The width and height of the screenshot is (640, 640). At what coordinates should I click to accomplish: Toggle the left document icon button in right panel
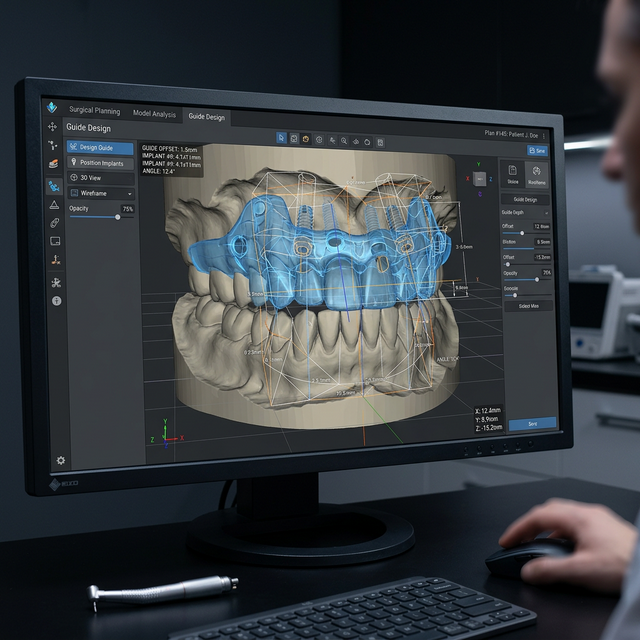click(x=513, y=174)
